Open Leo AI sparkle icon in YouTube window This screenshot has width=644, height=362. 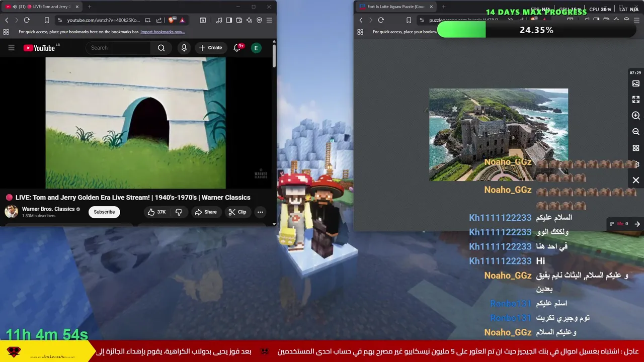(x=249, y=20)
